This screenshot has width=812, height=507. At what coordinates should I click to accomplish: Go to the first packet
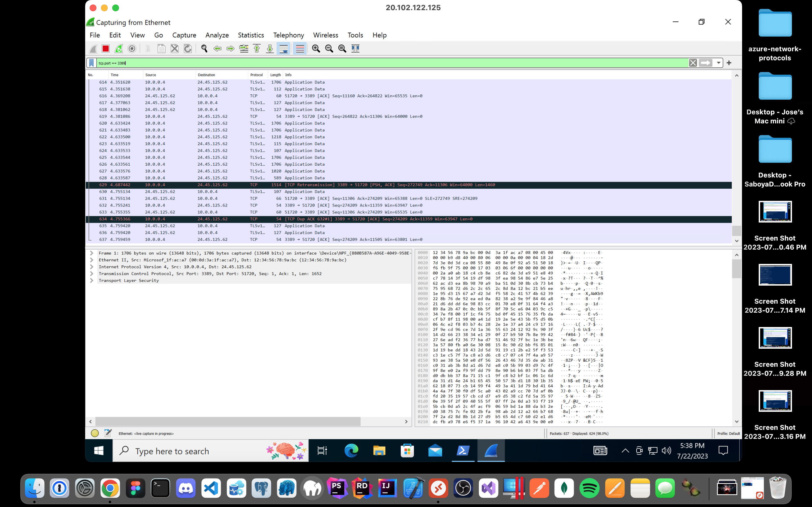pyautogui.click(x=257, y=49)
